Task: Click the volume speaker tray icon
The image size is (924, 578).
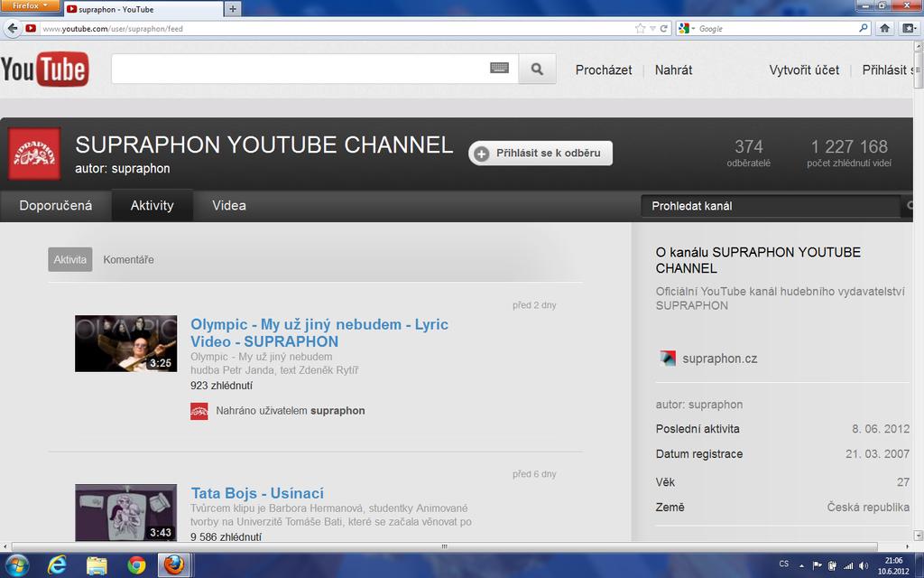Action: pos(864,565)
